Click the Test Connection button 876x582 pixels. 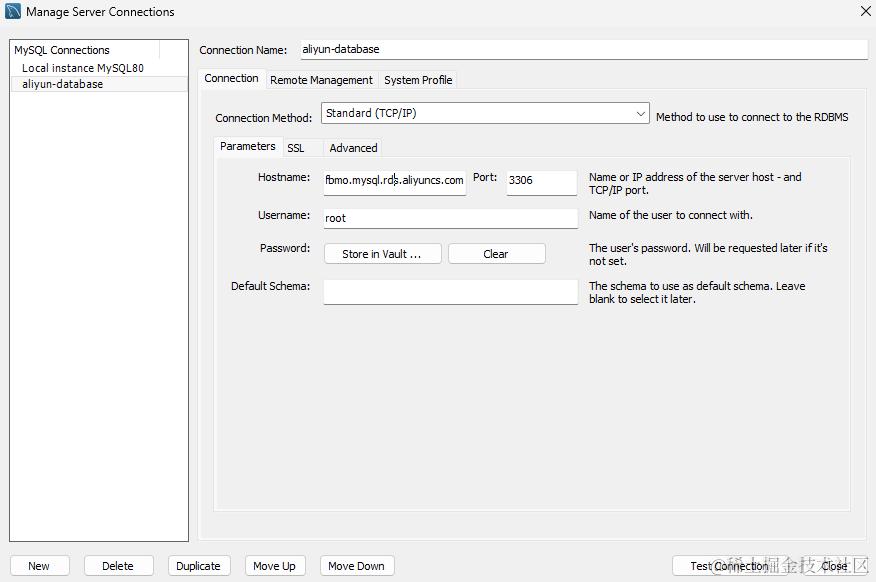(x=729, y=566)
